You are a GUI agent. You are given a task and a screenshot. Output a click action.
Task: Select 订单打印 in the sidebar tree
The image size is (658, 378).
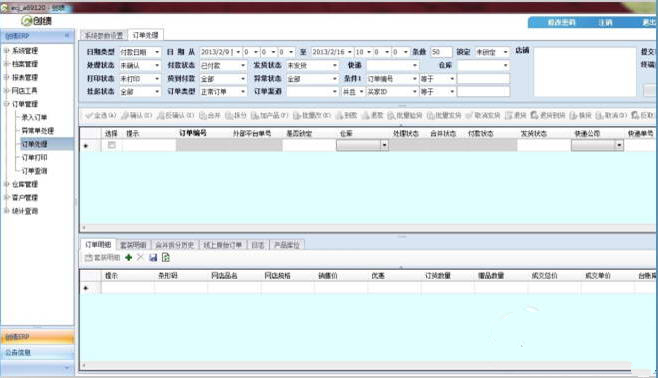34,158
